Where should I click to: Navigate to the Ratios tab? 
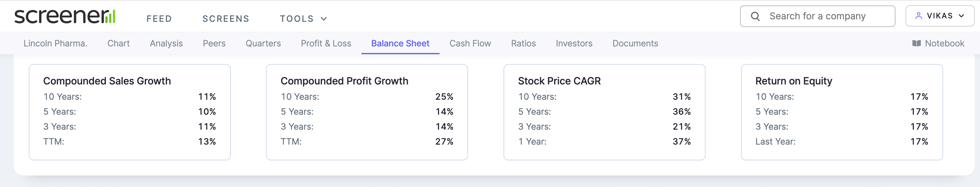[x=524, y=43]
